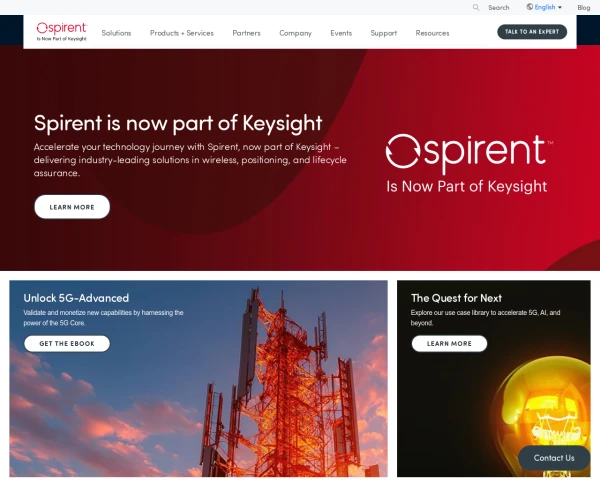This screenshot has height=480, width=600.
Task: Click the Search field text
Action: pos(499,7)
